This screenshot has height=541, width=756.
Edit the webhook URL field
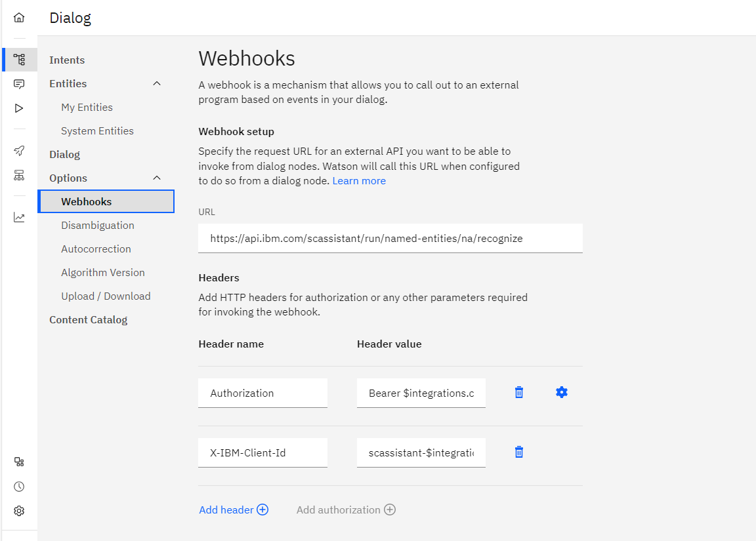(x=390, y=239)
